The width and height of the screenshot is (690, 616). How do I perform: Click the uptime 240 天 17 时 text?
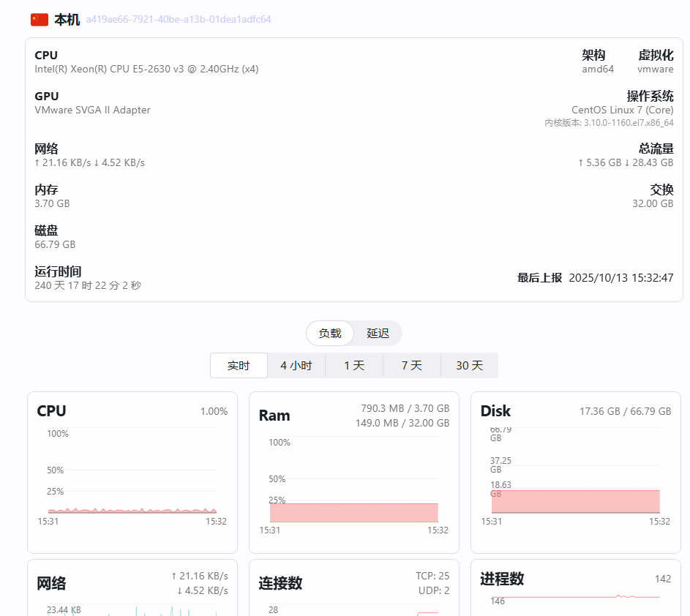88,285
